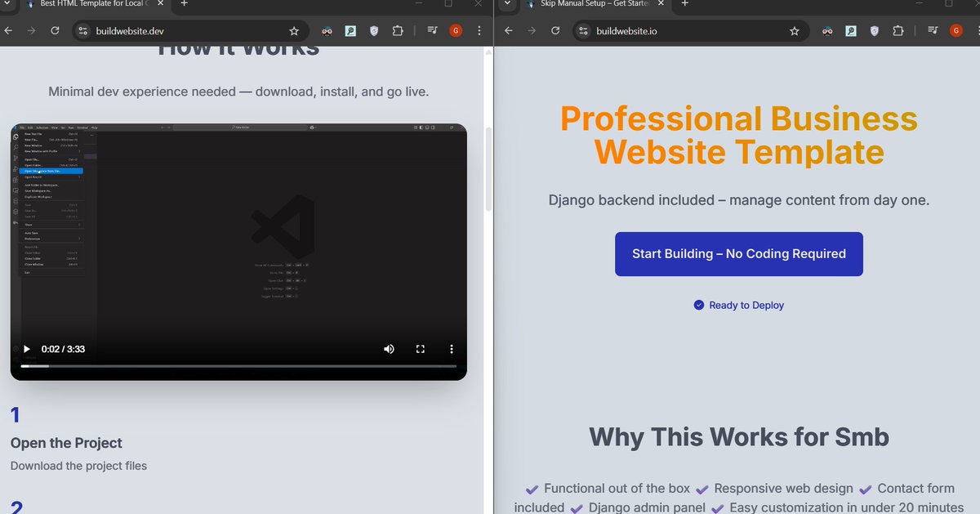Open the Extensions puzzle piece icon
The height and width of the screenshot is (514, 980).
[397, 30]
